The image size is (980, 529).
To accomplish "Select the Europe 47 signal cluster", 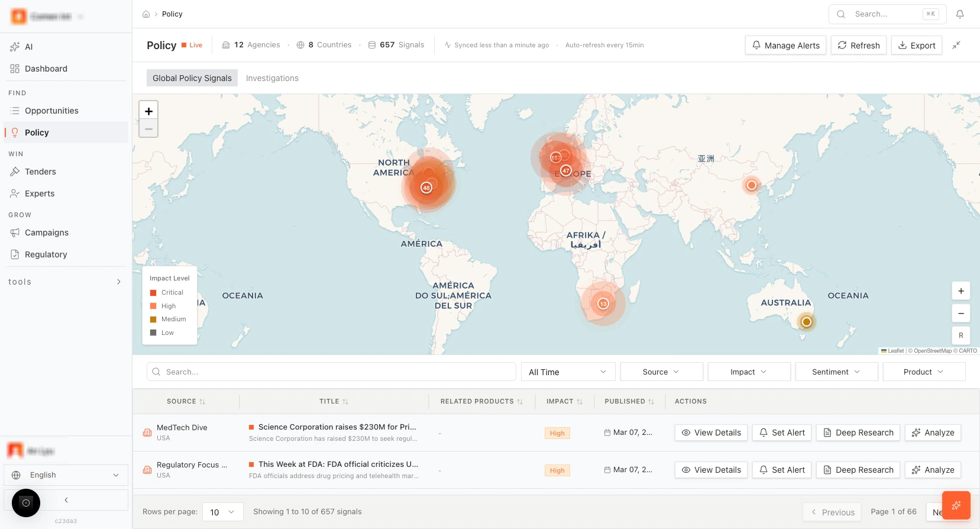I will [566, 170].
